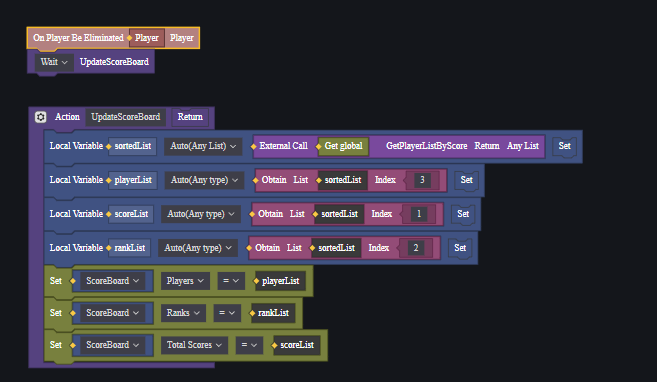The width and height of the screenshot is (657, 382).
Task: Click the Index field containing 3
Action: (x=422, y=180)
